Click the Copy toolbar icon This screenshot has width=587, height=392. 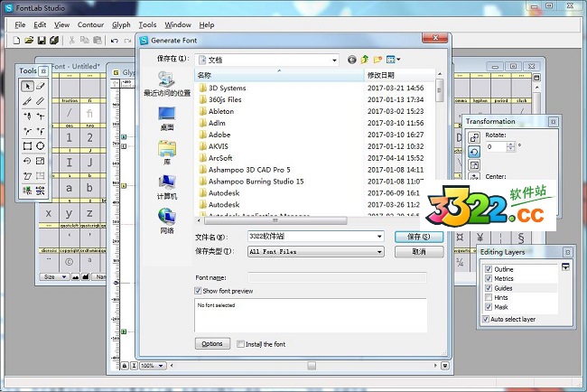click(85, 40)
